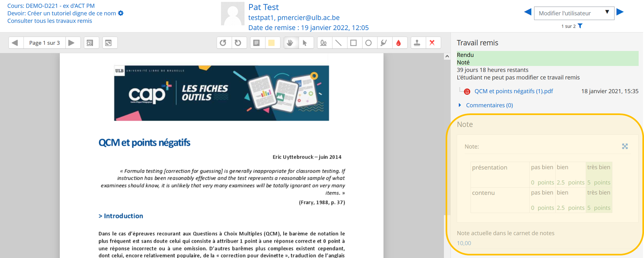The width and height of the screenshot is (644, 258).
Task: Choose the rectangle annotation tool
Action: coord(354,43)
